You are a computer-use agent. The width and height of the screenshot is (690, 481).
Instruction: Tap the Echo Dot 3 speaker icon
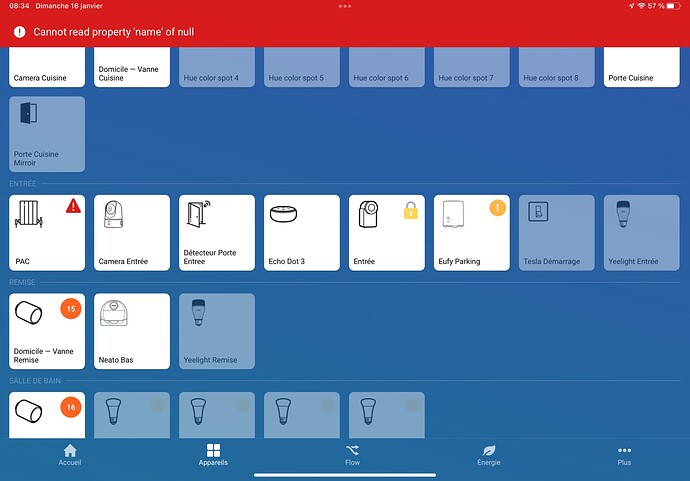point(283,214)
